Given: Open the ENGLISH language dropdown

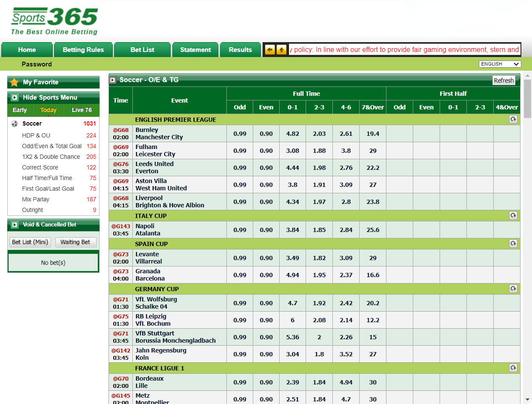Looking at the screenshot, I should 500,64.
